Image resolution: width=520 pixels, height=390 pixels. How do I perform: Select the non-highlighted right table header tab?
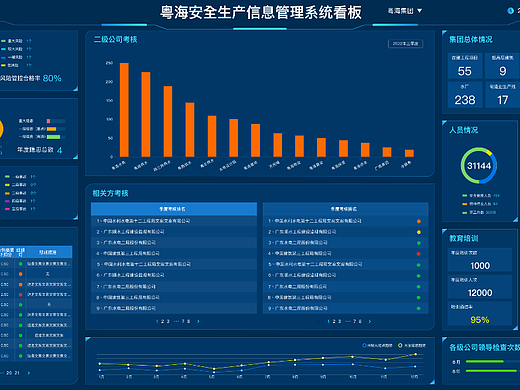[345, 209]
